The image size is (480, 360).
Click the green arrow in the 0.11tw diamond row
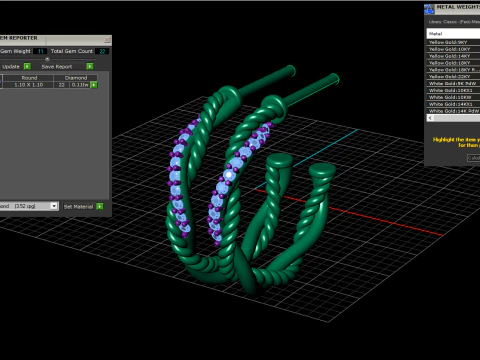coord(94,85)
